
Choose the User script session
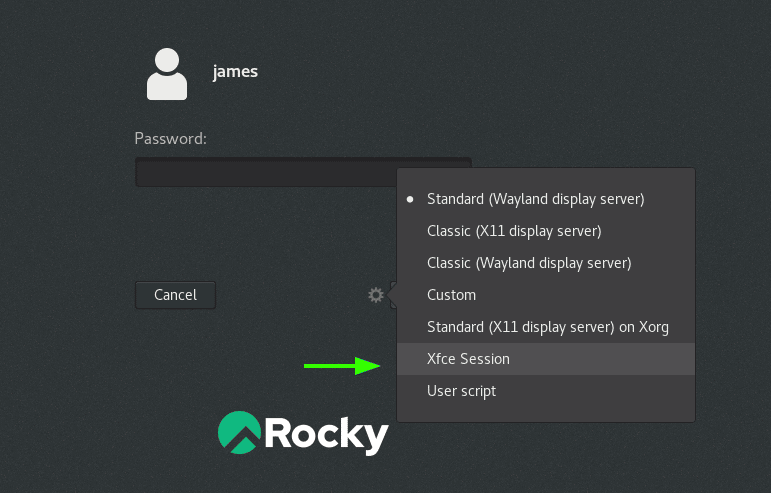pyautogui.click(x=546, y=391)
